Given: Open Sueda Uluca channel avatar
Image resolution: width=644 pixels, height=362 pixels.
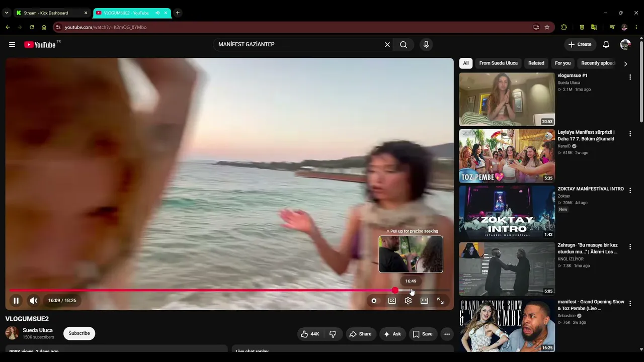Looking at the screenshot, I should [x=12, y=333].
